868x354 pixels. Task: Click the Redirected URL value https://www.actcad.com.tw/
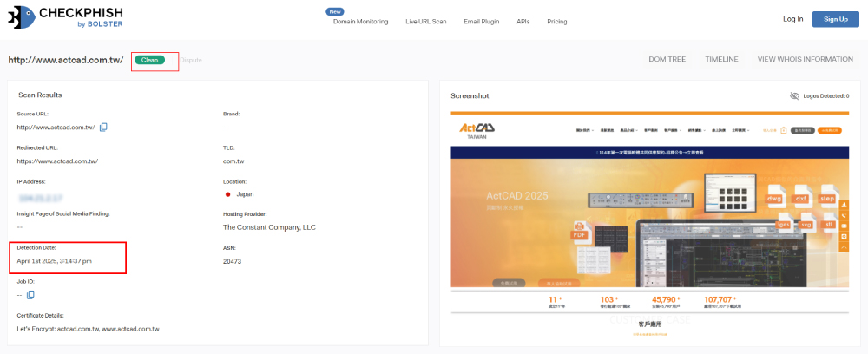57,161
